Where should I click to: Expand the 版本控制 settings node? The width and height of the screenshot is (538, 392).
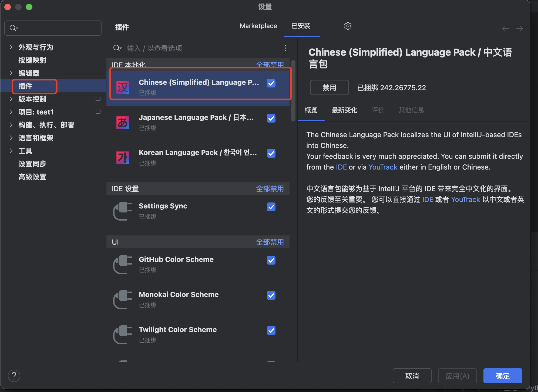pyautogui.click(x=11, y=99)
